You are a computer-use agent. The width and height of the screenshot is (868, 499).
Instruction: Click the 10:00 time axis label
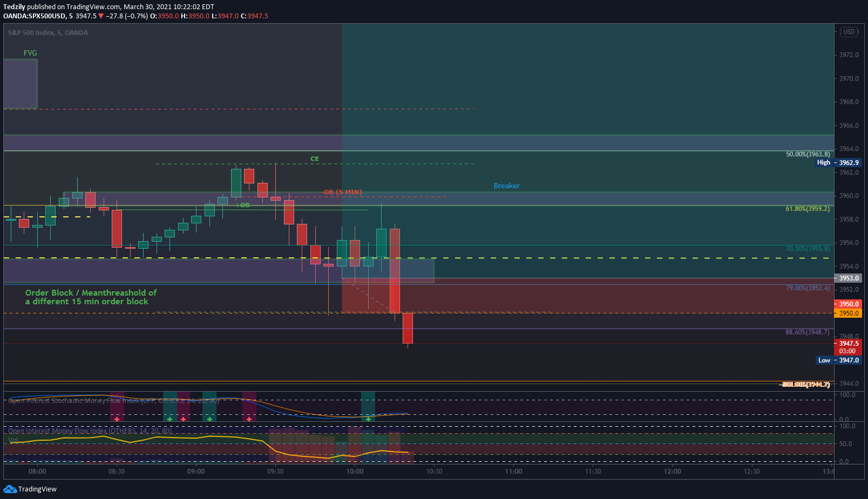click(x=355, y=471)
